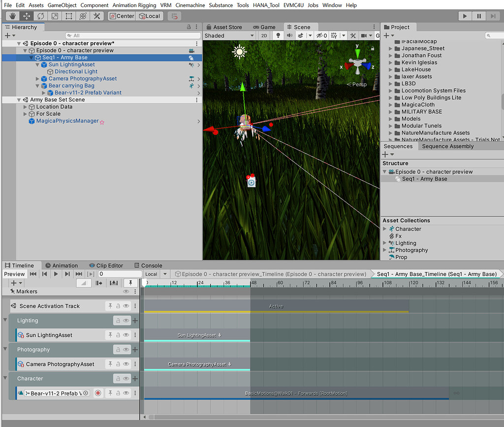Mute the Lighting track in Timeline
This screenshot has height=427, width=504.
tap(126, 321)
